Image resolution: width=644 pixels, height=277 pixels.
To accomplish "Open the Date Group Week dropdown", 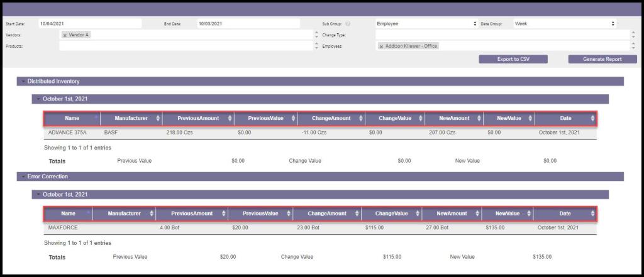I will pos(564,24).
